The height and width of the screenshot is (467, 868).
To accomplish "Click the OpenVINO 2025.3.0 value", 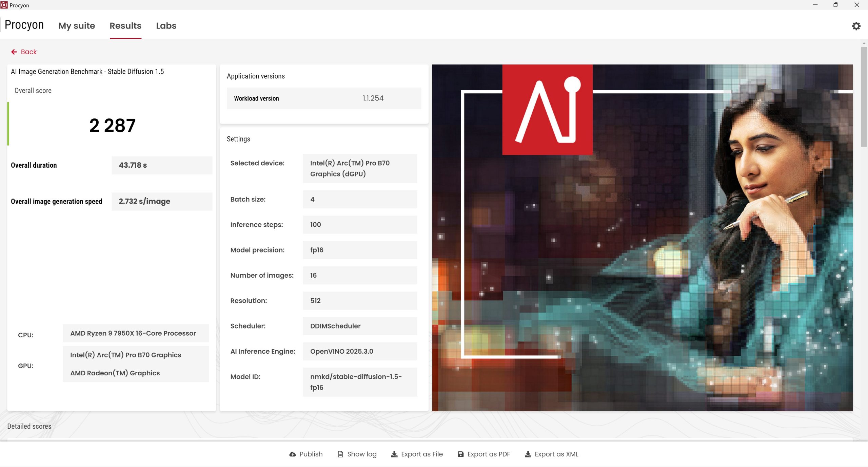I will [x=360, y=351].
